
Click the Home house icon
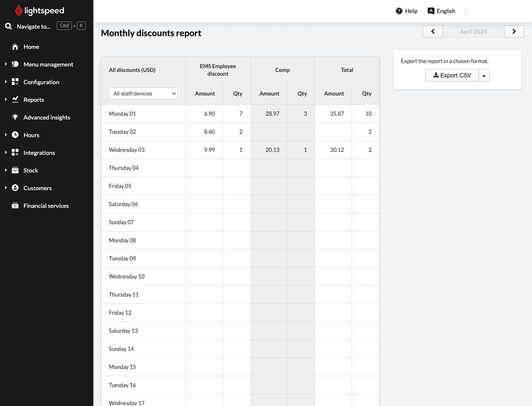click(x=15, y=47)
